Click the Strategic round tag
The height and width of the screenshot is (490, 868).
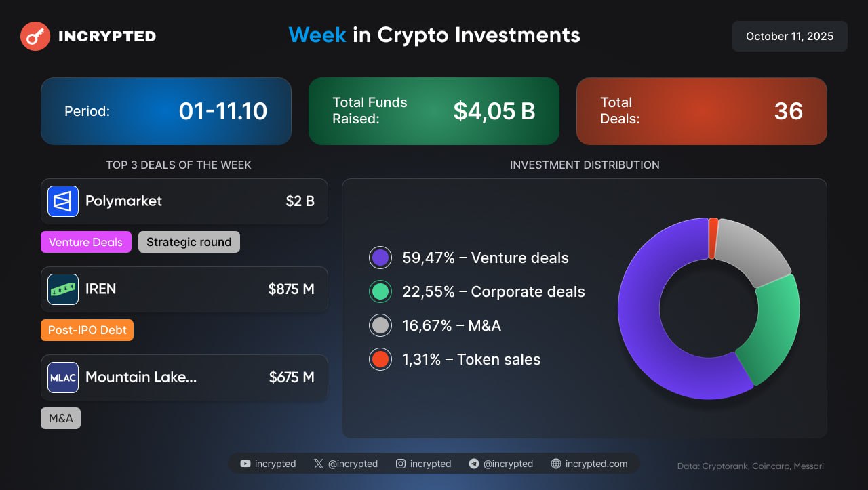pos(189,242)
